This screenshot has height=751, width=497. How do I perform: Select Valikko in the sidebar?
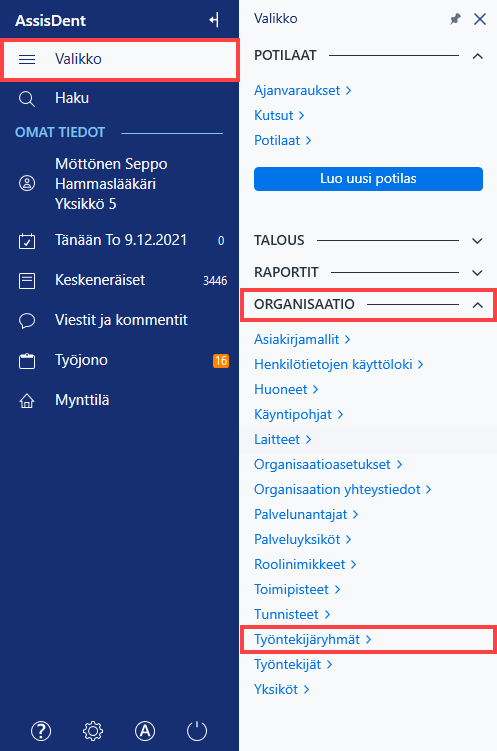point(120,59)
